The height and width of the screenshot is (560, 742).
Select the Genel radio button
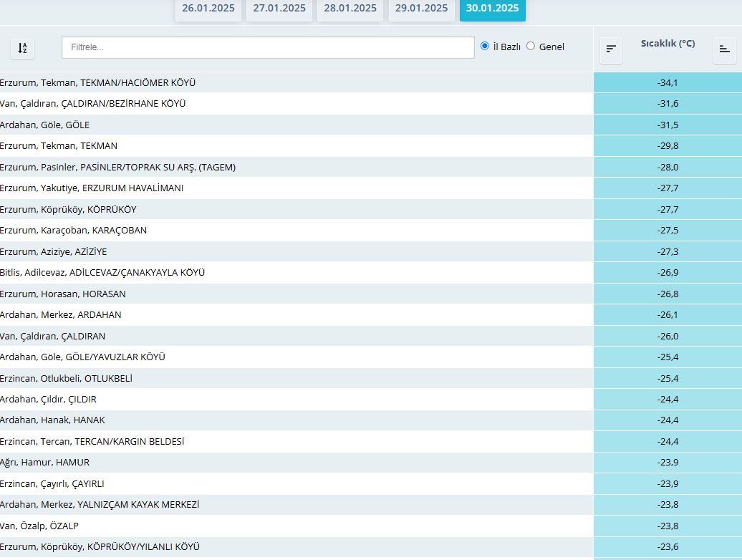pyautogui.click(x=531, y=46)
